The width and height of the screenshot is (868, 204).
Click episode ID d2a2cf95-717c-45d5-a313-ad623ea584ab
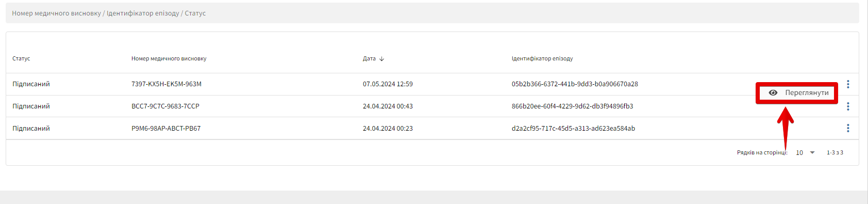573,129
